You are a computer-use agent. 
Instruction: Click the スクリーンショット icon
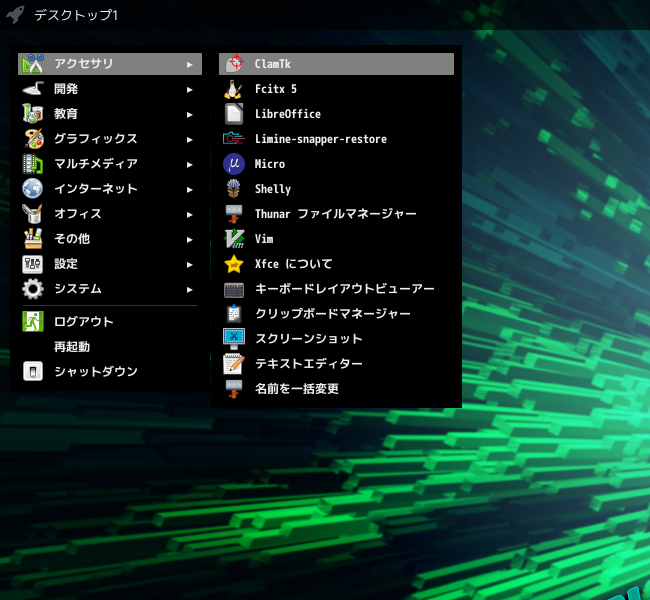234,338
